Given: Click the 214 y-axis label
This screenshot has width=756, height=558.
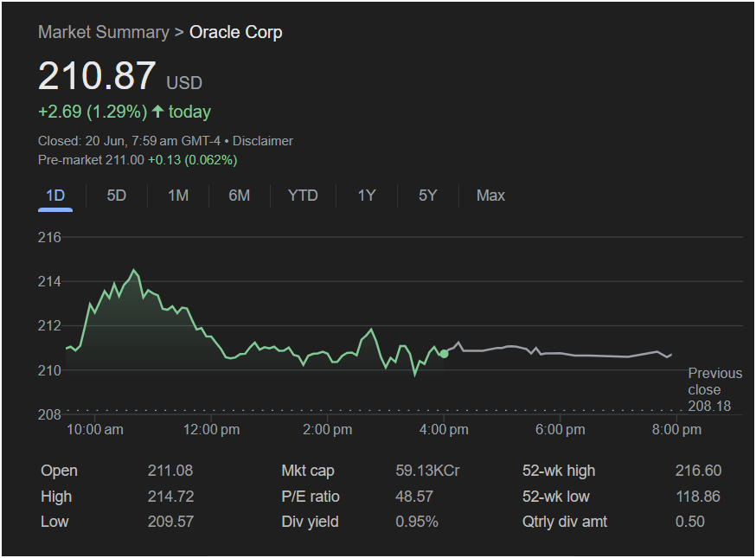Looking at the screenshot, I should 49,282.
